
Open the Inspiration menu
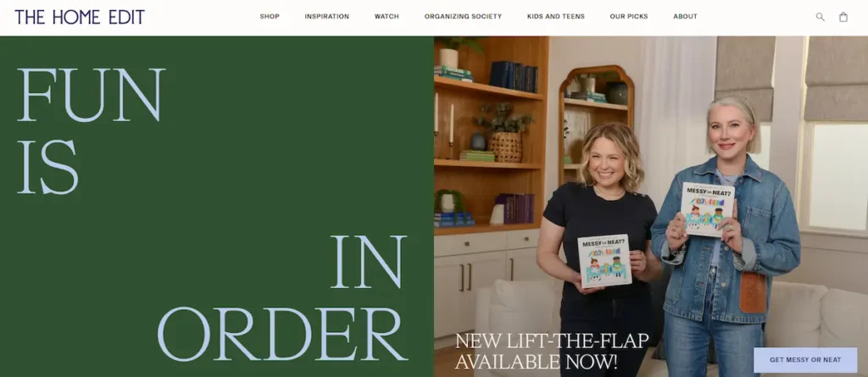(326, 17)
